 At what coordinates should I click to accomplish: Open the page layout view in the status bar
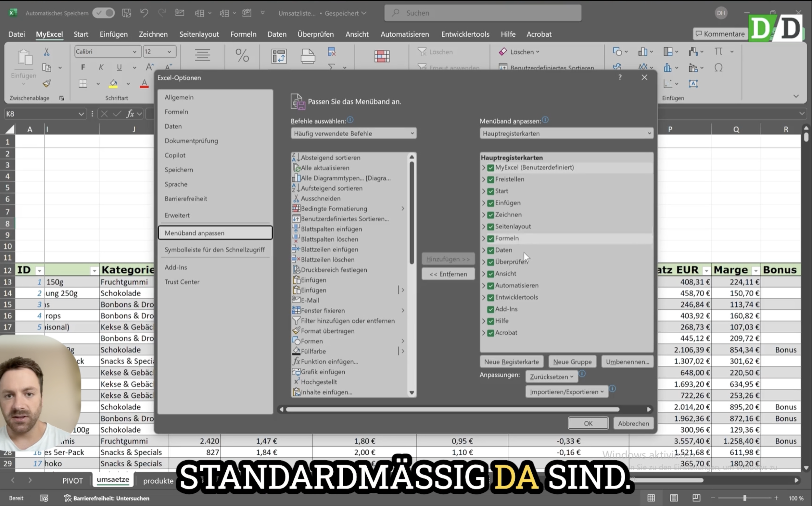tap(674, 498)
